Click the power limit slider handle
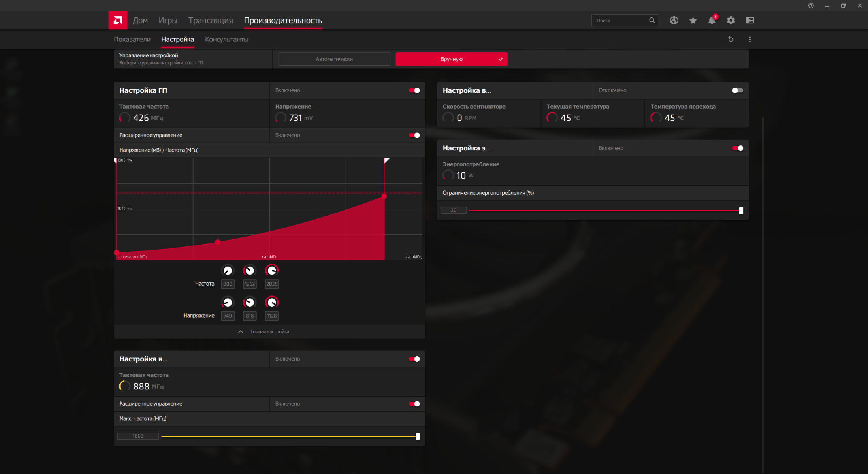The width and height of the screenshot is (868, 474). point(741,211)
